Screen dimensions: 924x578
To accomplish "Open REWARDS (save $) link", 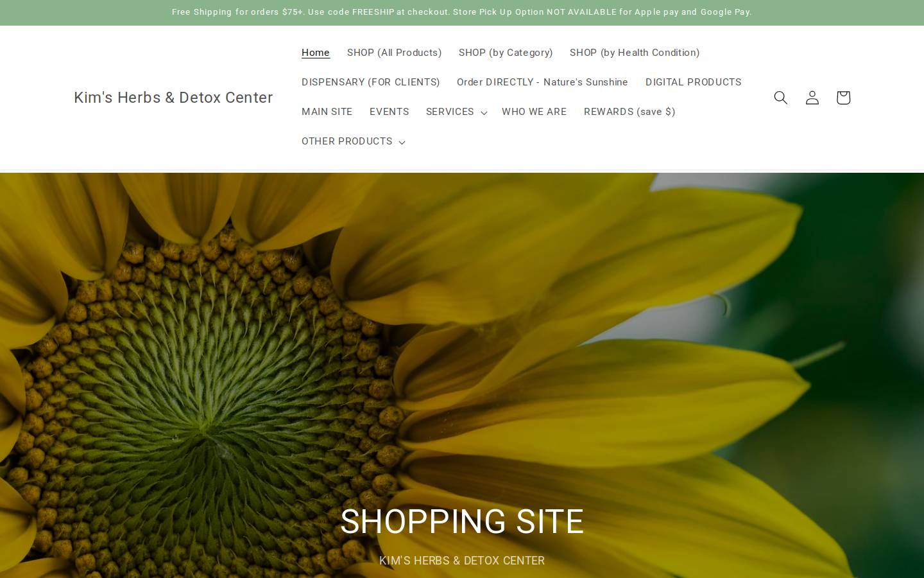I will tap(629, 112).
